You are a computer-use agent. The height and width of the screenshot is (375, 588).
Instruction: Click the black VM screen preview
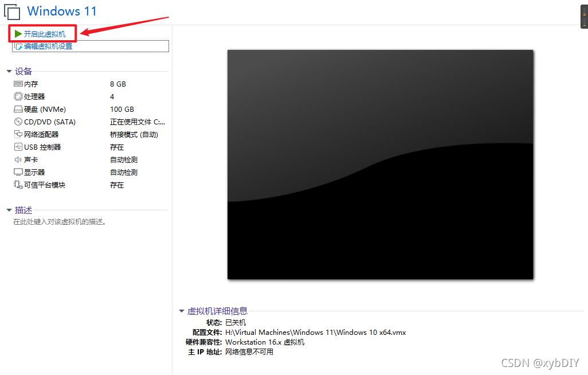coord(380,165)
